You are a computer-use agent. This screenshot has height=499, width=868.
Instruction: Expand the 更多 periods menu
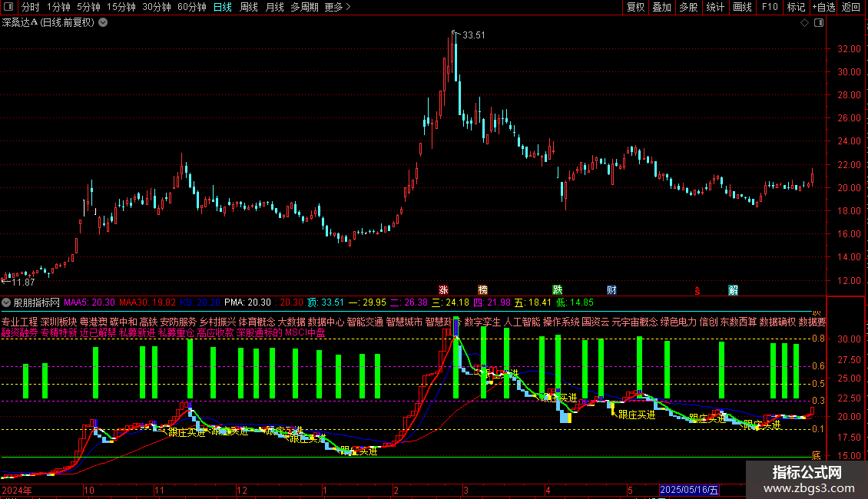tap(337, 7)
